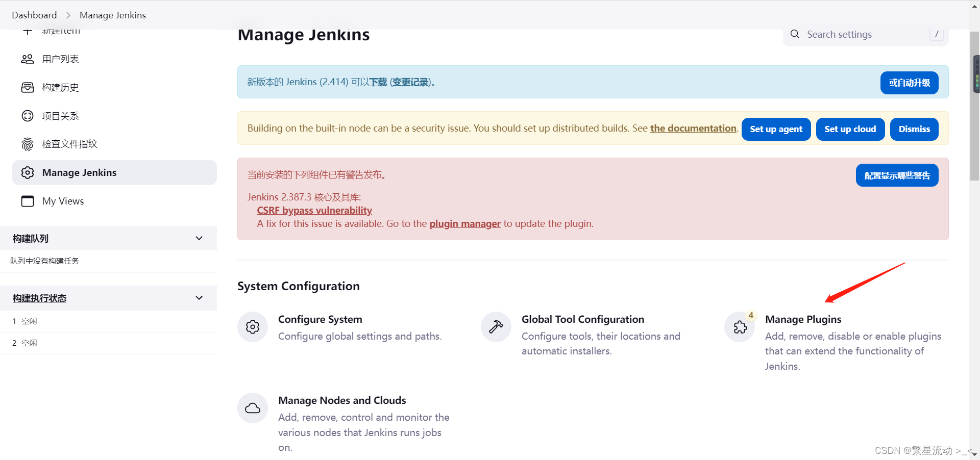Click the 或自动升级 button
The width and height of the screenshot is (980, 460).
[909, 83]
